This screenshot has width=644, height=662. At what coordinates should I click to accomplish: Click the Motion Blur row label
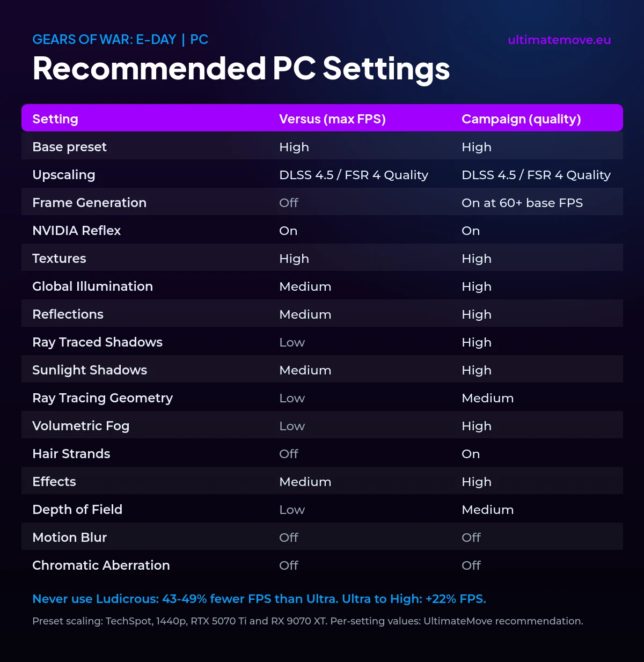tap(69, 538)
